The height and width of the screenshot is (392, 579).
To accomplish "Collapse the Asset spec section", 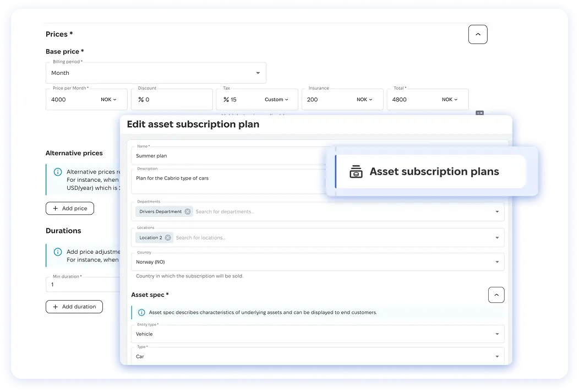I will coord(496,295).
